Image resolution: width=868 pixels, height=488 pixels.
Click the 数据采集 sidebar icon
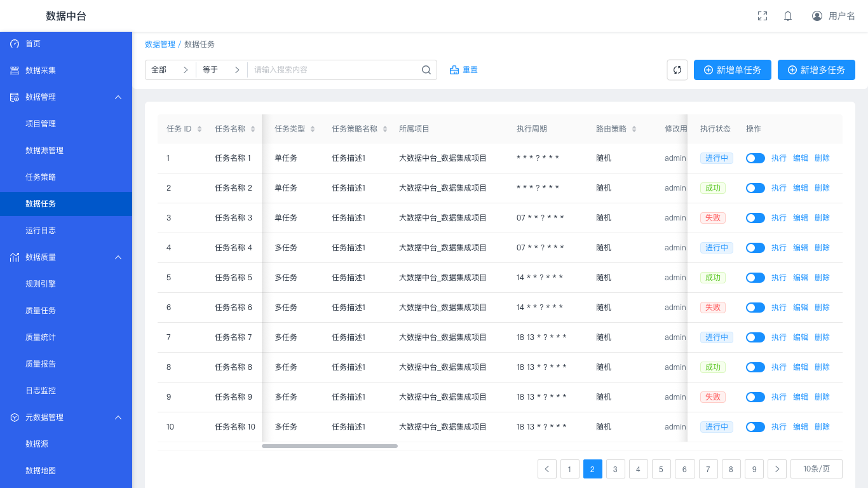pos(15,71)
